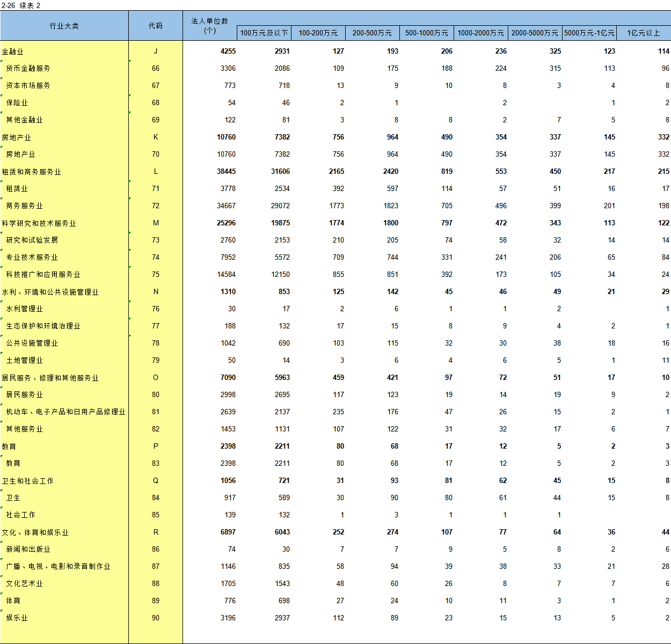
Task: Click the 文化、体育和娱乐业 cell
Action: (35, 532)
